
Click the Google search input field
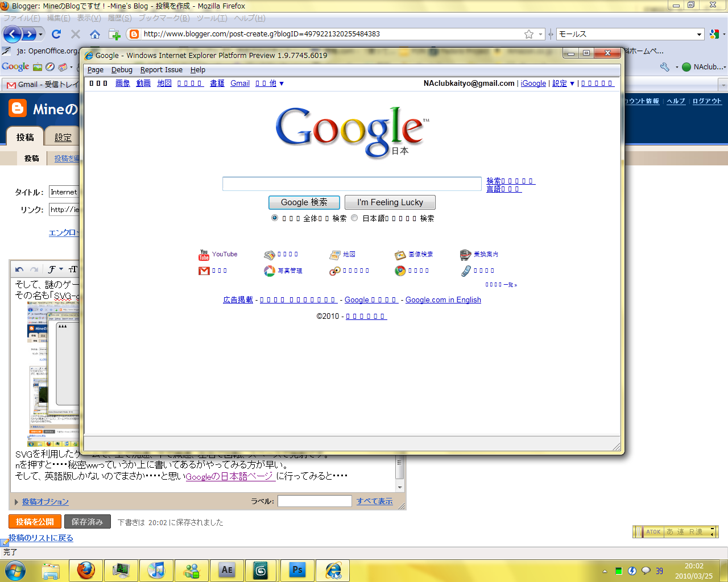pyautogui.click(x=352, y=184)
